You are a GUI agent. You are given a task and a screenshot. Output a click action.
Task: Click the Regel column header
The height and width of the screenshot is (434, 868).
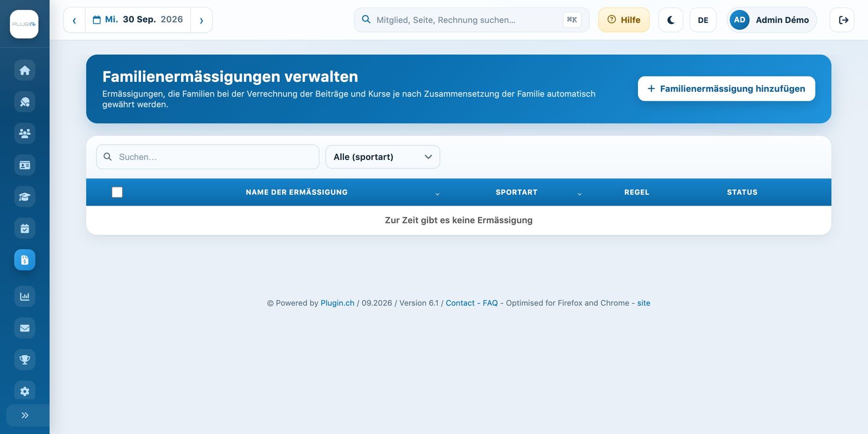pos(637,192)
